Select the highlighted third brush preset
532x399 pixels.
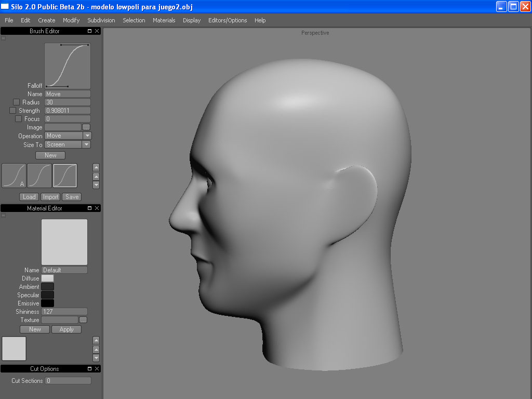coord(65,176)
